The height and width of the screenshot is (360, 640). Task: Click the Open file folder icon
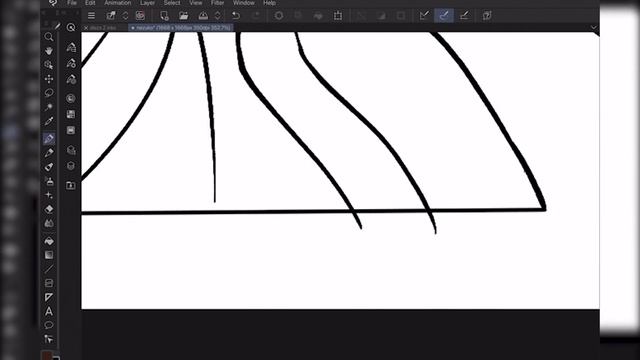tap(184, 16)
